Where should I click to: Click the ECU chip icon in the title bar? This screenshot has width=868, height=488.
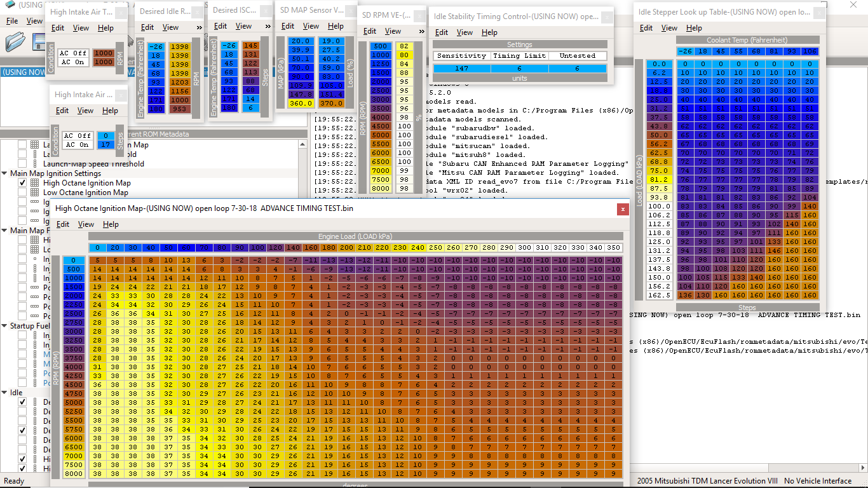(9, 5)
